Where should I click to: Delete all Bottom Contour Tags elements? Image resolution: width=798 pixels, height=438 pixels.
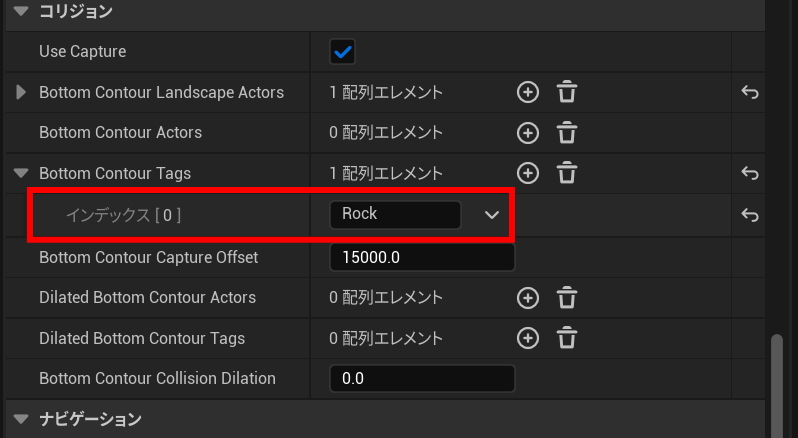[567, 173]
